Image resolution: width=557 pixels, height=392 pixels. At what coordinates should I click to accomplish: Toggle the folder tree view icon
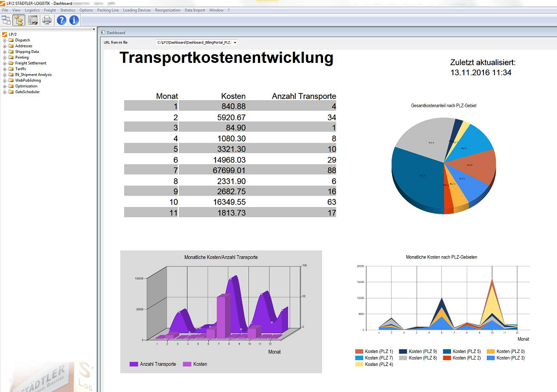[19, 20]
